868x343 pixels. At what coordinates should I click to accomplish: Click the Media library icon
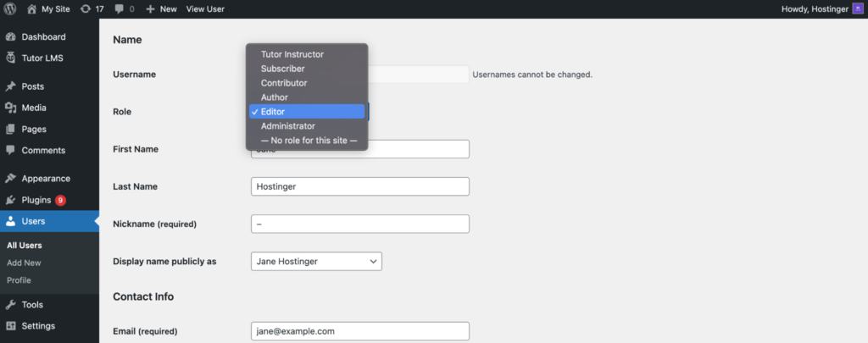10,108
